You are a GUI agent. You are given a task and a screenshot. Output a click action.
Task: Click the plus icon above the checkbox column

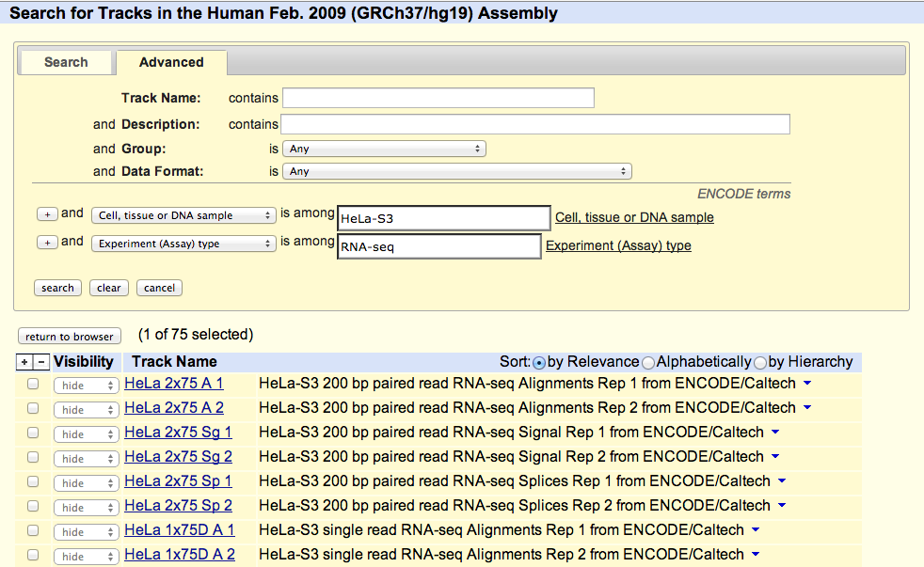24,362
